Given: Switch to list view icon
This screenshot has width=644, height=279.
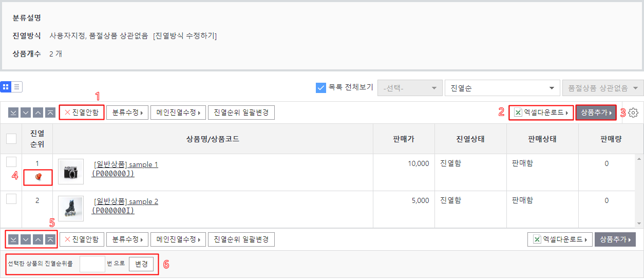Looking at the screenshot, I should (x=17, y=87).
